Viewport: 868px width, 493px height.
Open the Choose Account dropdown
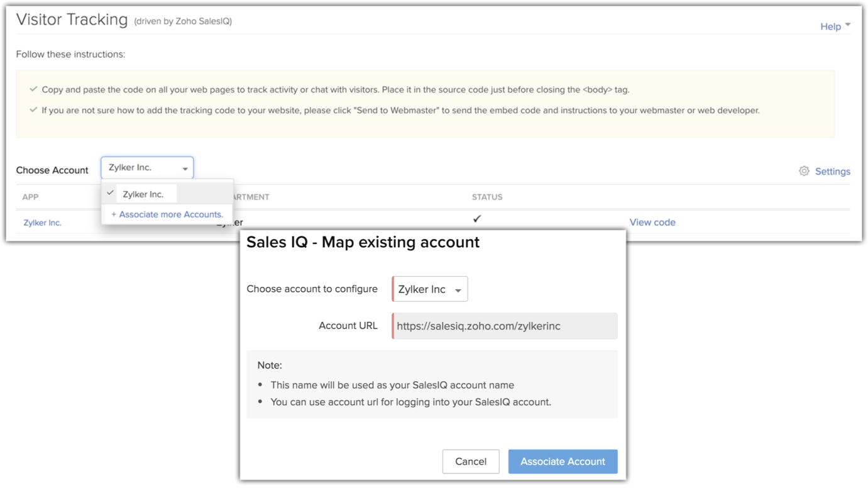pyautogui.click(x=147, y=168)
